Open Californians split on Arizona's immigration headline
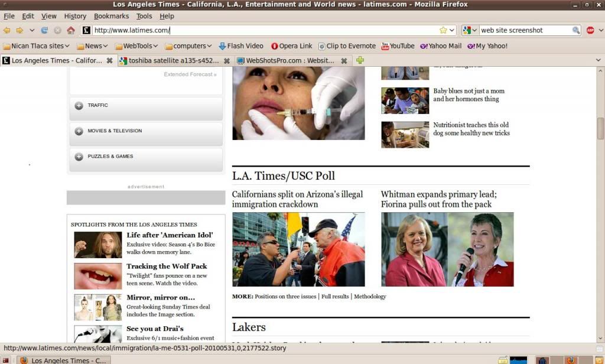 click(x=298, y=199)
